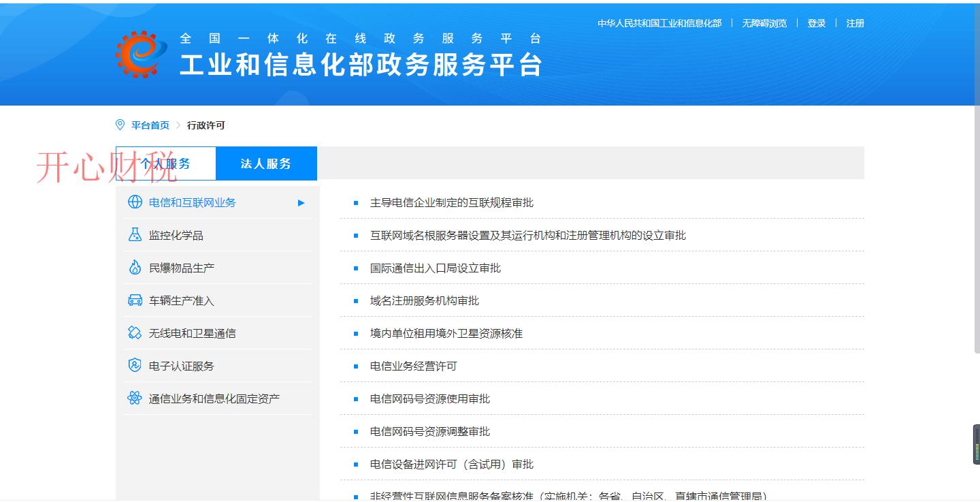Click the 电子认证服务 shield icon
Image resolution: width=980 pixels, height=502 pixels.
click(133, 365)
